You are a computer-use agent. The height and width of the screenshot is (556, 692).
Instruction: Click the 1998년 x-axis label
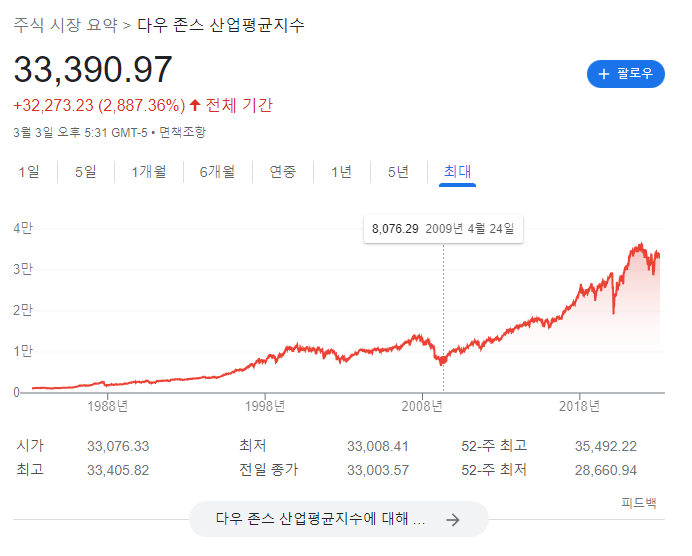265,406
